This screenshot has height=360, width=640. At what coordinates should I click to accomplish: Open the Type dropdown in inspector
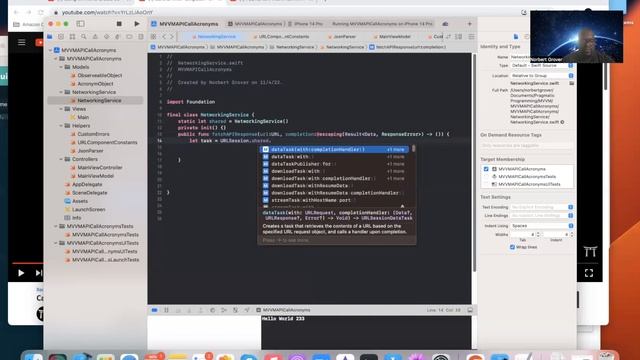(542, 66)
